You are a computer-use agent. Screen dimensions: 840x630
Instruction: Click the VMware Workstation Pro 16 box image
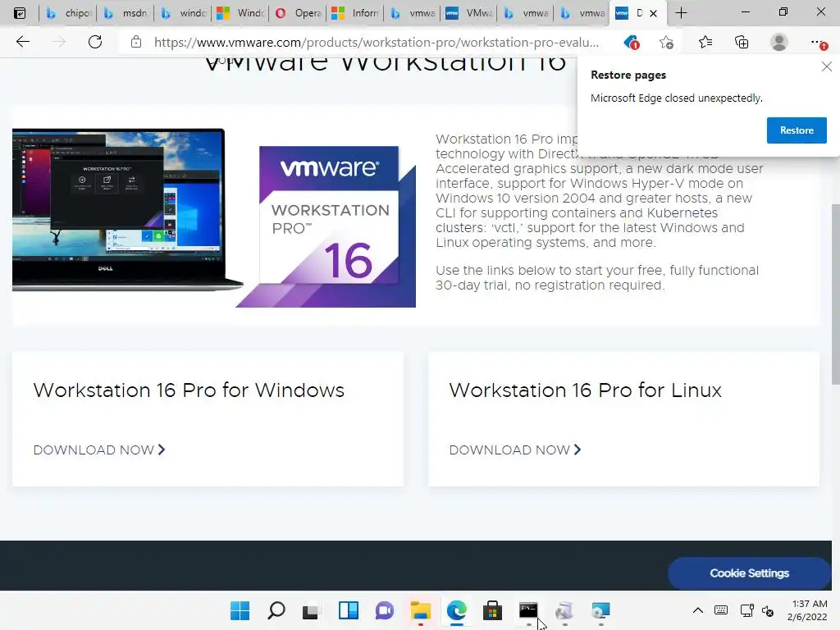tap(326, 226)
